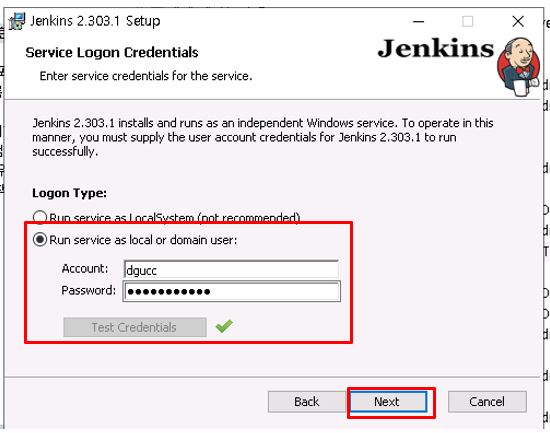Click the Jenkins wordmark text in header
Viewport: 550px width, 433px height.
pos(436,48)
